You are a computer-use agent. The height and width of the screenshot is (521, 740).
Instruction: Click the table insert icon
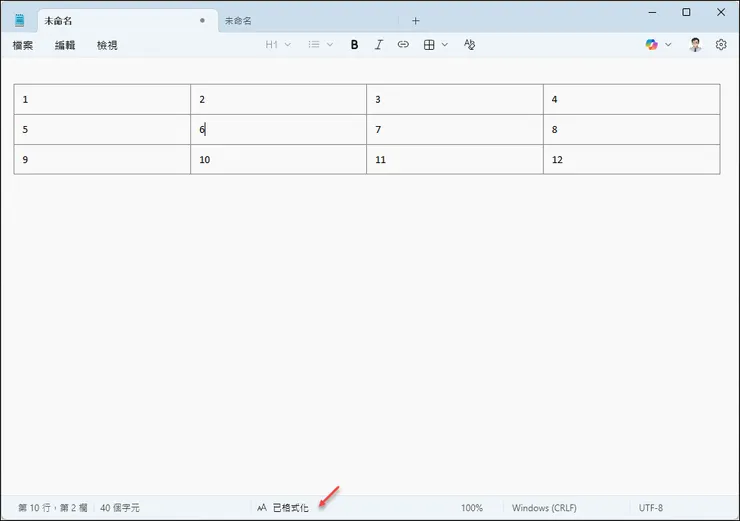pyautogui.click(x=429, y=45)
